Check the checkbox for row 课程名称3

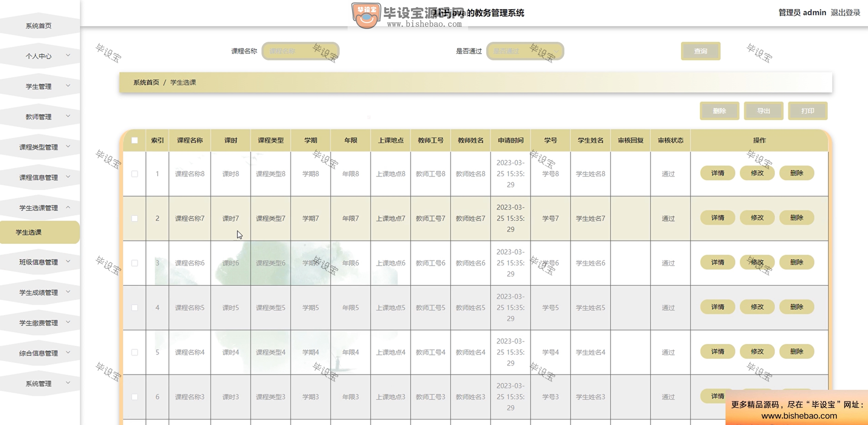pyautogui.click(x=135, y=397)
